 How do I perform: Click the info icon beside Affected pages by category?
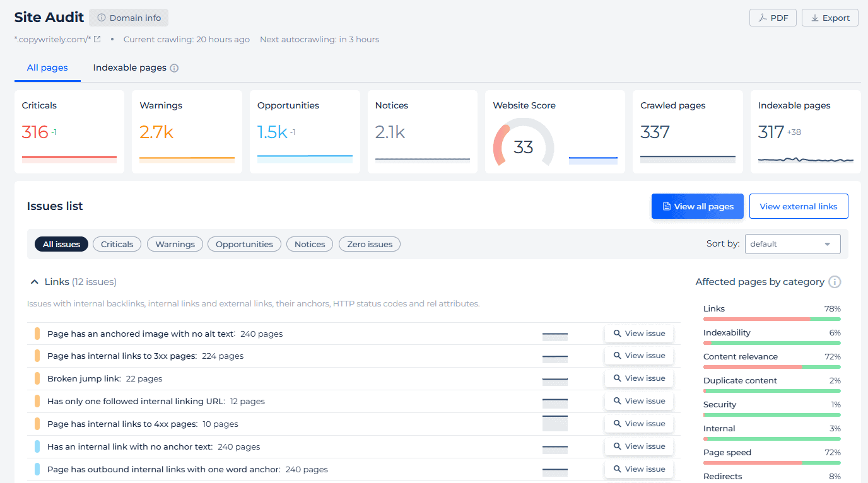click(x=835, y=282)
